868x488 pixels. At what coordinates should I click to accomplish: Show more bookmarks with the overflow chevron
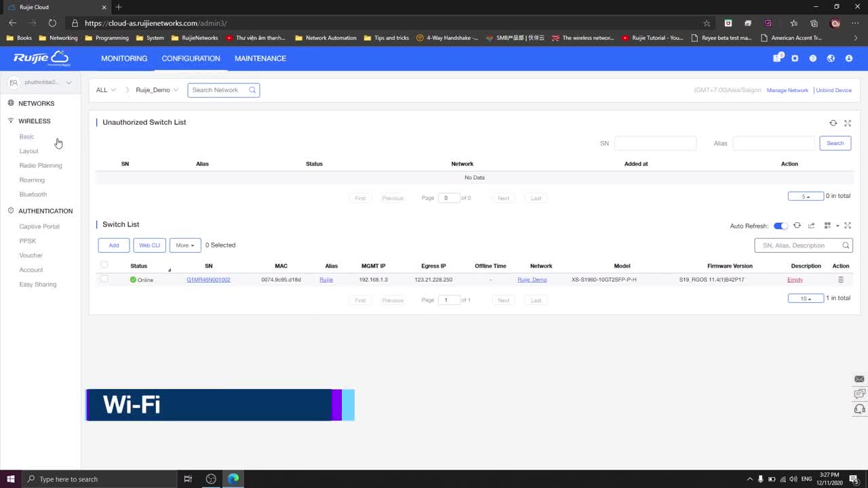856,38
